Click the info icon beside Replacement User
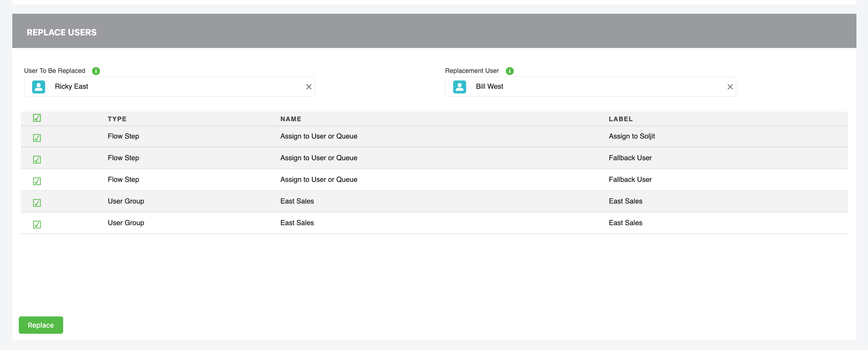This screenshot has width=868, height=350. [x=509, y=71]
